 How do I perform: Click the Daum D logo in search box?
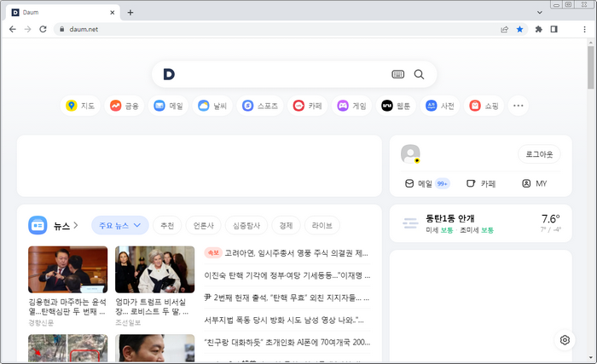coord(169,74)
